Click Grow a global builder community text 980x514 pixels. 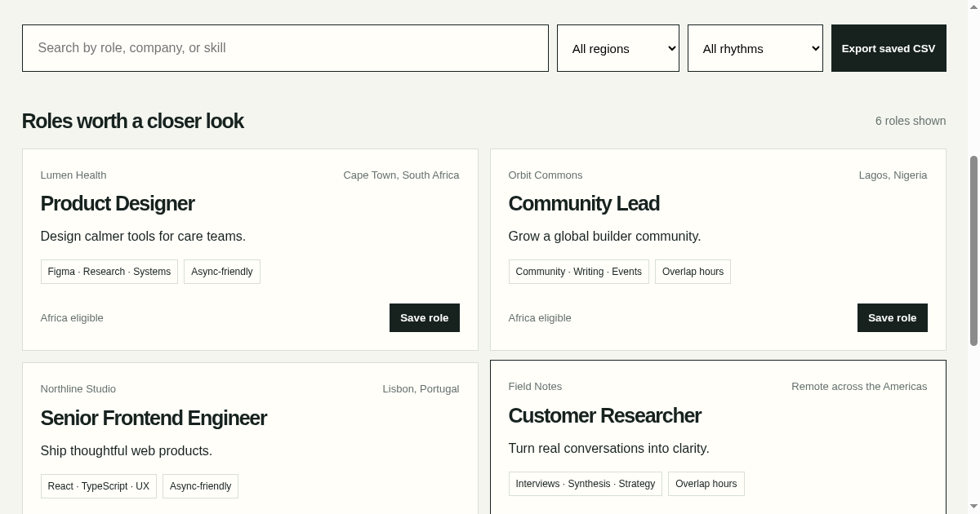click(604, 237)
